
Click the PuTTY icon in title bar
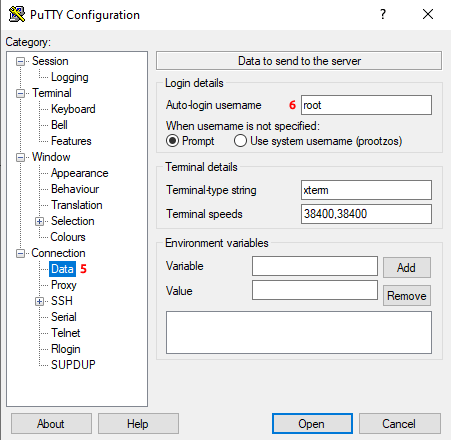[x=17, y=14]
